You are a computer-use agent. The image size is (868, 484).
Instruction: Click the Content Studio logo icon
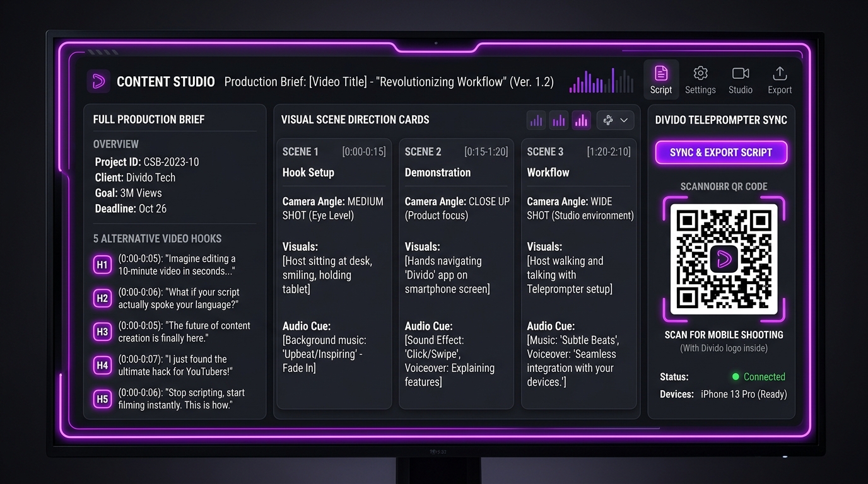[x=98, y=81]
